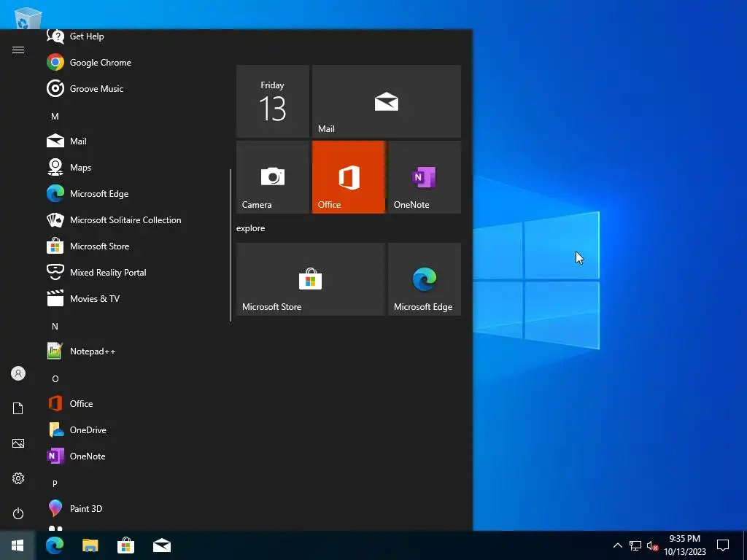The height and width of the screenshot is (560, 747).
Task: Open Groove Music in the app list
Action: (133, 88)
